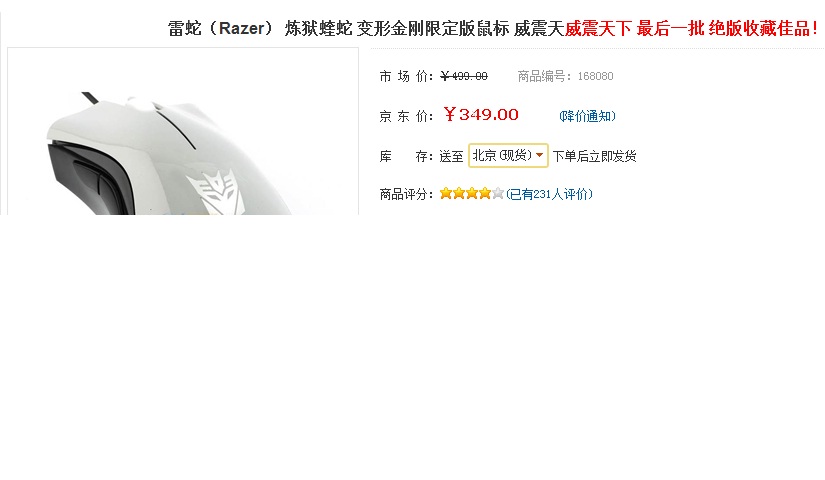Image resolution: width=825 pixels, height=480 pixels.
Task: Click the third gold rating star
Action: 472,194
